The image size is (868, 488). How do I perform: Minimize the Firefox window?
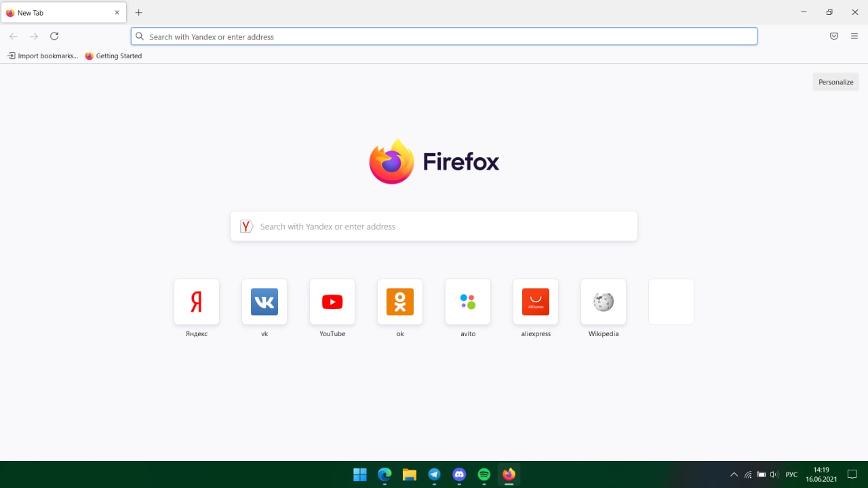804,12
